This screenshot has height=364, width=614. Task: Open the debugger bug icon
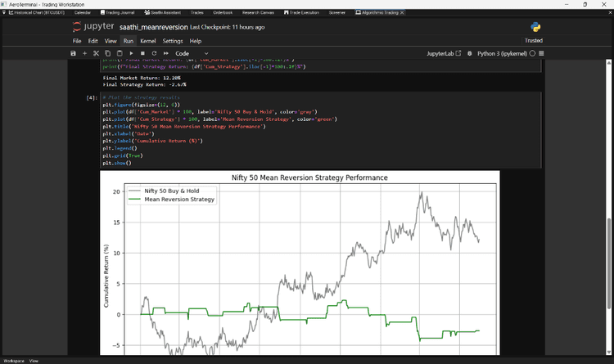point(470,53)
